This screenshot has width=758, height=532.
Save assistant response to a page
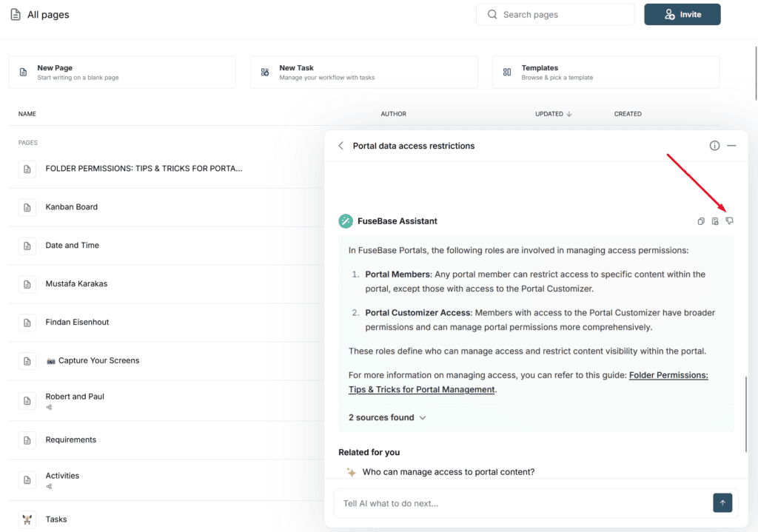click(x=715, y=221)
